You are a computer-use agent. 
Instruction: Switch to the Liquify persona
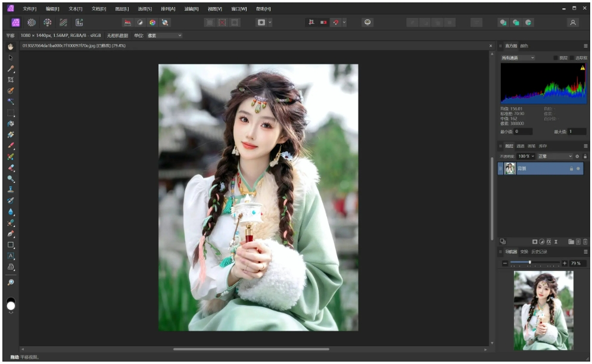(x=32, y=23)
